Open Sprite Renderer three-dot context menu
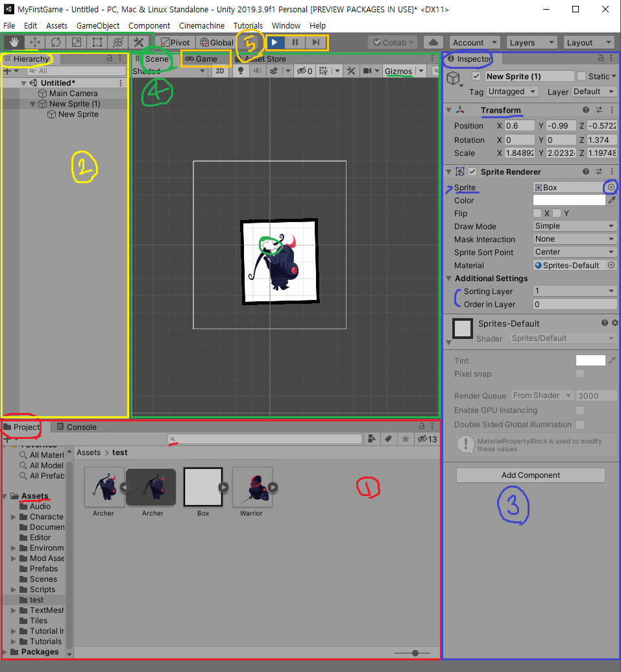621x672 pixels. [x=611, y=171]
